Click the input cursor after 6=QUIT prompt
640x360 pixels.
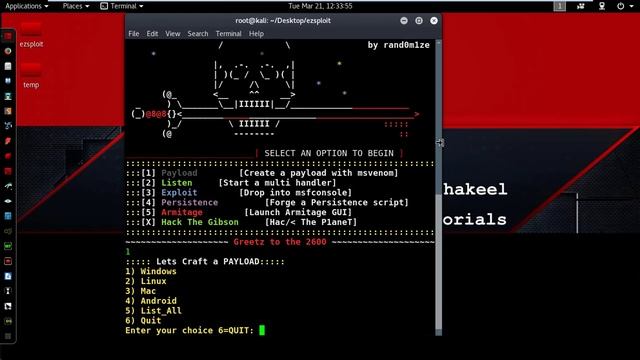262,330
